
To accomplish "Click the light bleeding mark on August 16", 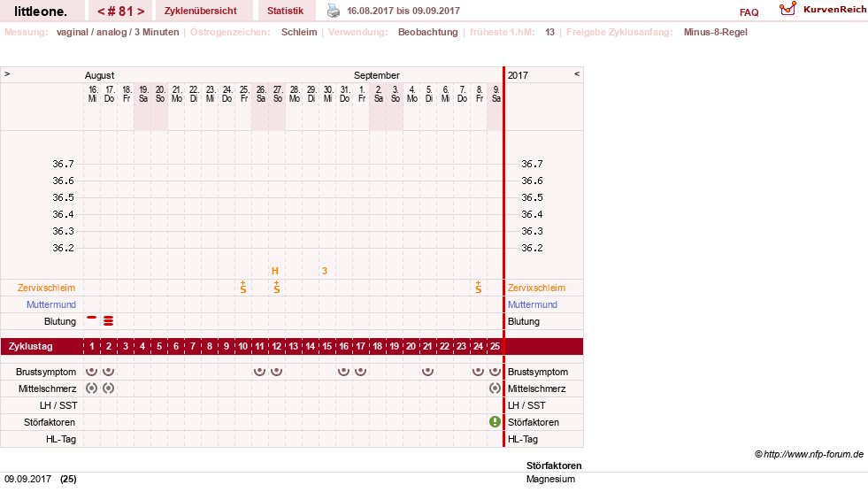I will click(91, 318).
